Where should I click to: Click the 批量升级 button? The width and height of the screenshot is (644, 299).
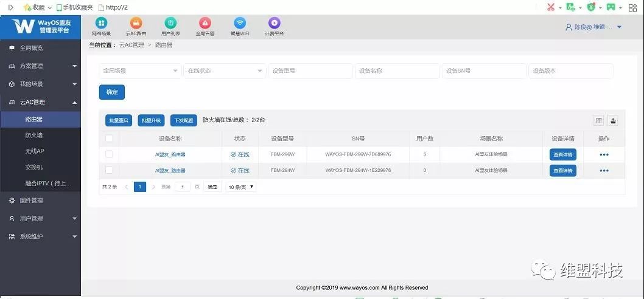pos(151,120)
